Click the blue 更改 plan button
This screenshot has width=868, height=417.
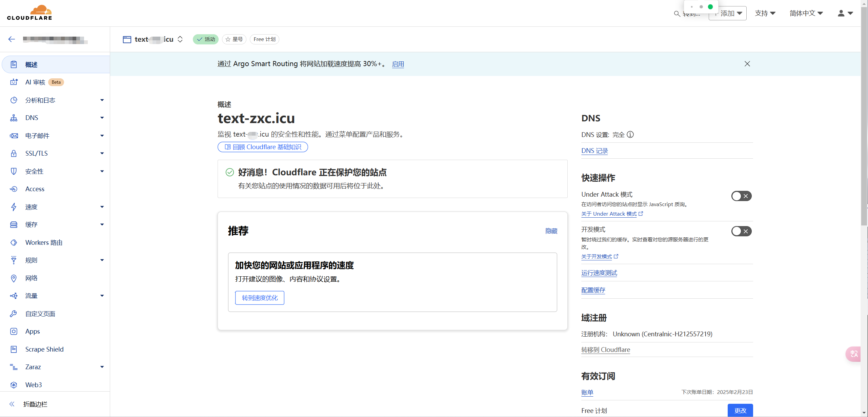click(740, 410)
